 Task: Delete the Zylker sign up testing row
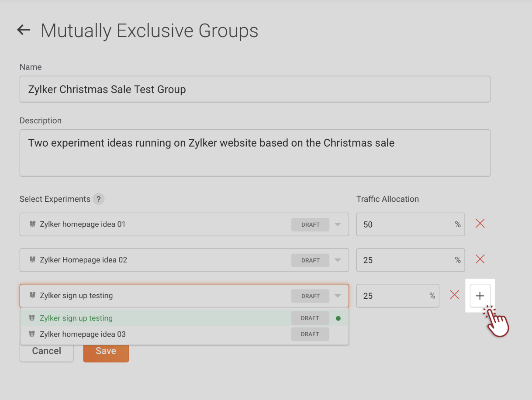(x=454, y=295)
